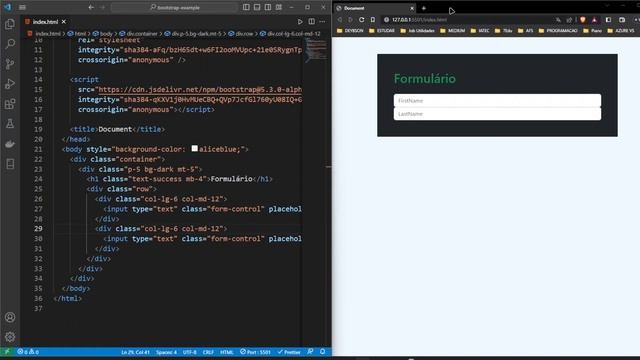Change the CRLF end of line sequence
Image resolution: width=640 pixels, height=360 pixels.
(x=208, y=352)
